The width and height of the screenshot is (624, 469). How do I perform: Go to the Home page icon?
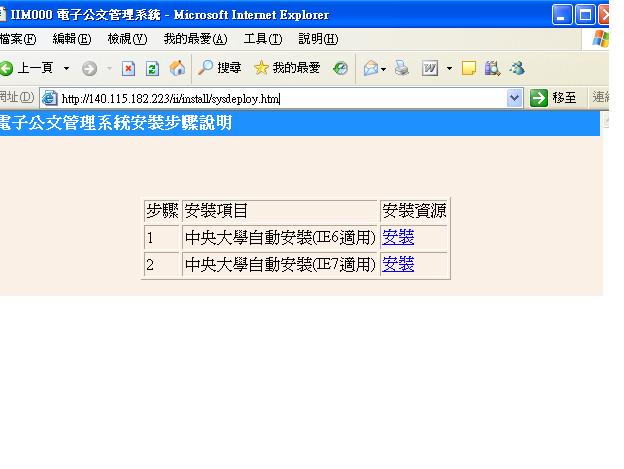178,68
